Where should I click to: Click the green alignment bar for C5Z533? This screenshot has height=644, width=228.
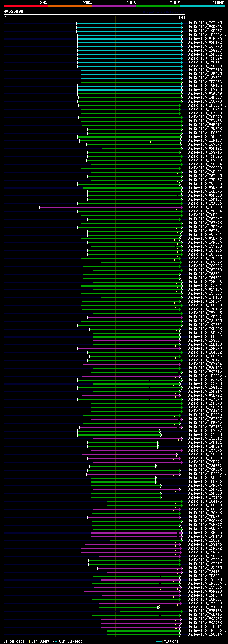131,82
